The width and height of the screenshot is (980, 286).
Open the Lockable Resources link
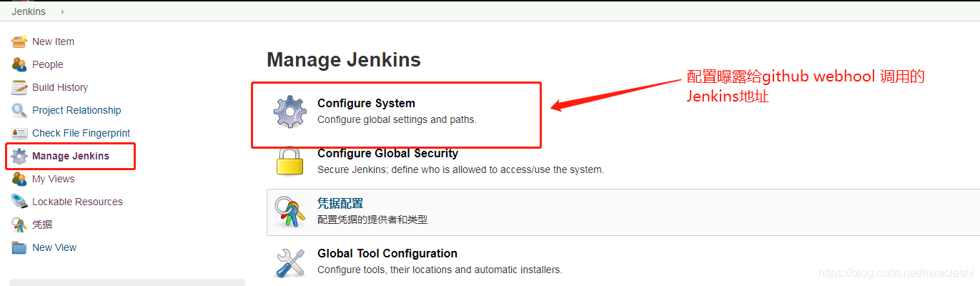pos(77,202)
